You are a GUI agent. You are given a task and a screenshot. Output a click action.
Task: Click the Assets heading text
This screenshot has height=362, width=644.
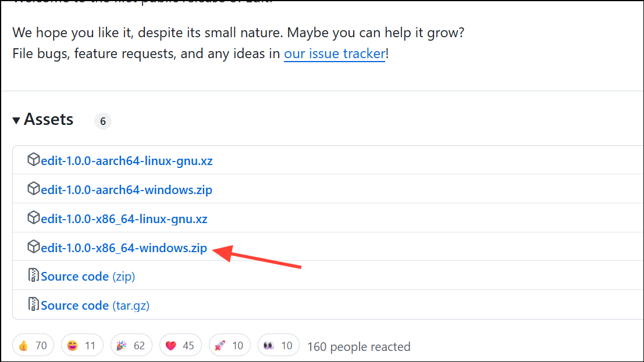coord(49,120)
